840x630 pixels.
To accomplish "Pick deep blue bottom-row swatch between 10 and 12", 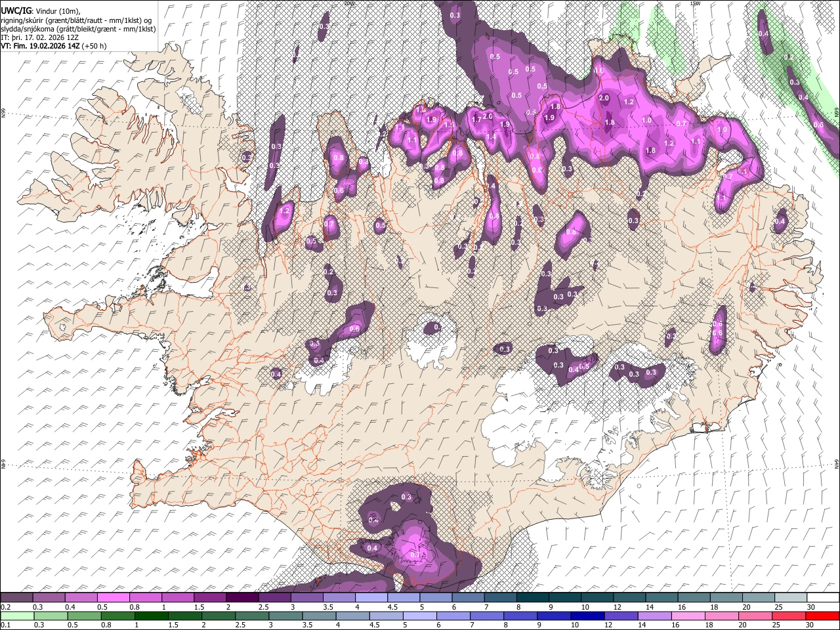I will [x=587, y=616].
